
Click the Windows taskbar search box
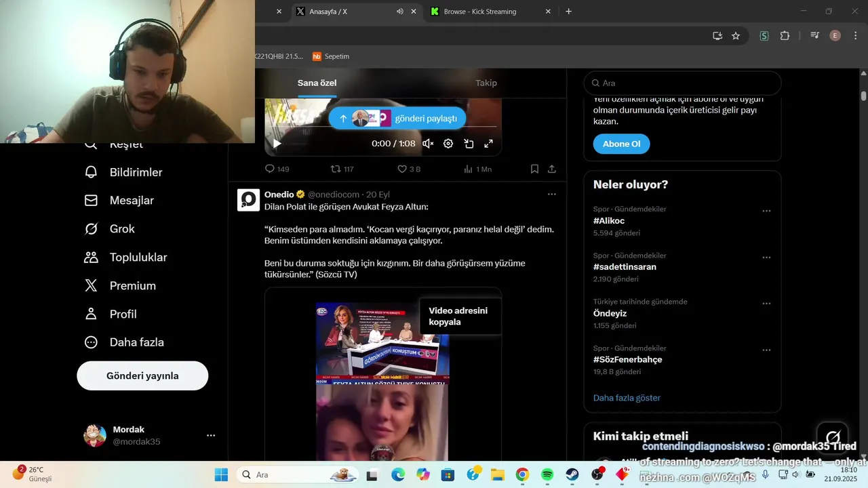point(298,474)
